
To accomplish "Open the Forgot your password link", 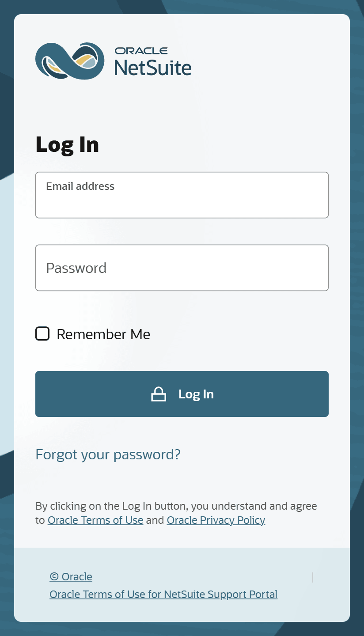I will [107, 454].
